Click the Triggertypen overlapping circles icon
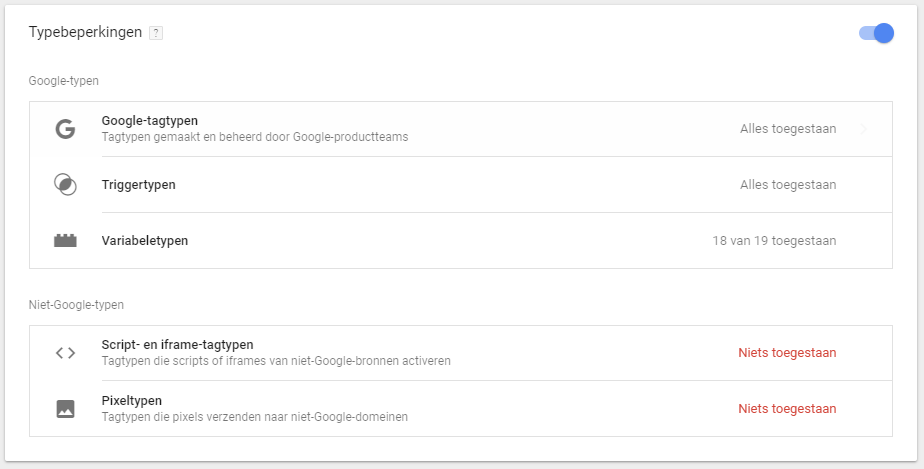Screen dimensions: 924x469 (65, 184)
